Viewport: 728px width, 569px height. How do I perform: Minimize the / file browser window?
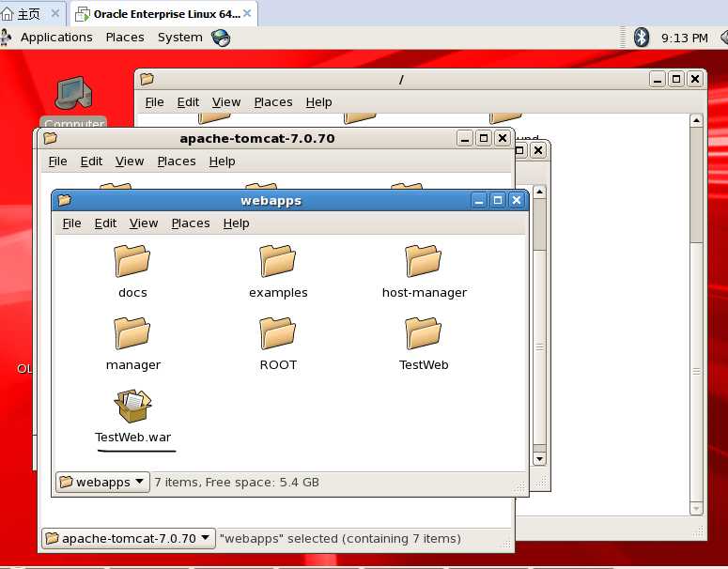pyautogui.click(x=657, y=80)
